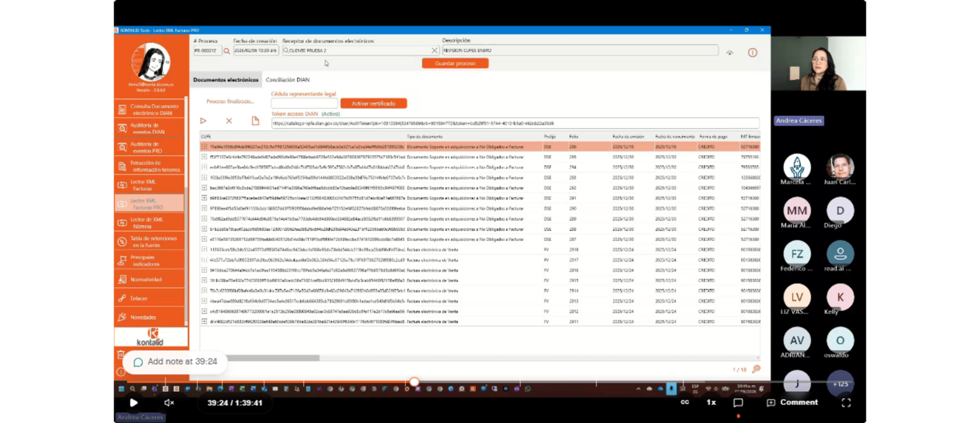
Task: Click the Guardar proceso button
Action: coord(455,63)
